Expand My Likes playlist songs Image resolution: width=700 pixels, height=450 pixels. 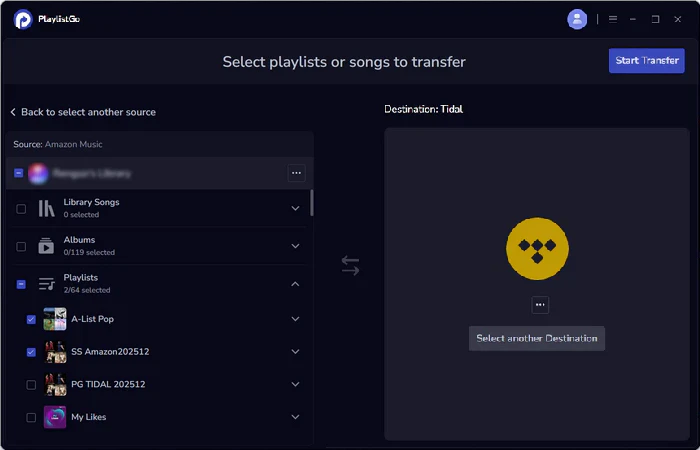(x=295, y=417)
